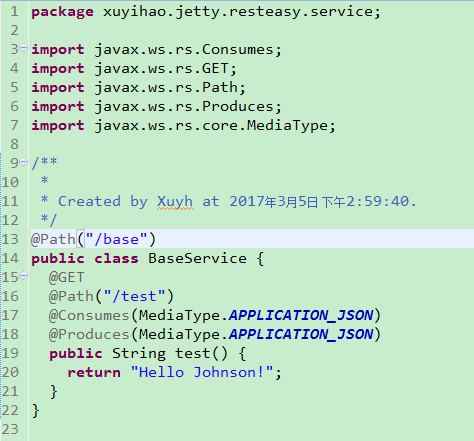Collapse the imports fold marker on line 3
The height and width of the screenshot is (441, 474).
(23, 48)
